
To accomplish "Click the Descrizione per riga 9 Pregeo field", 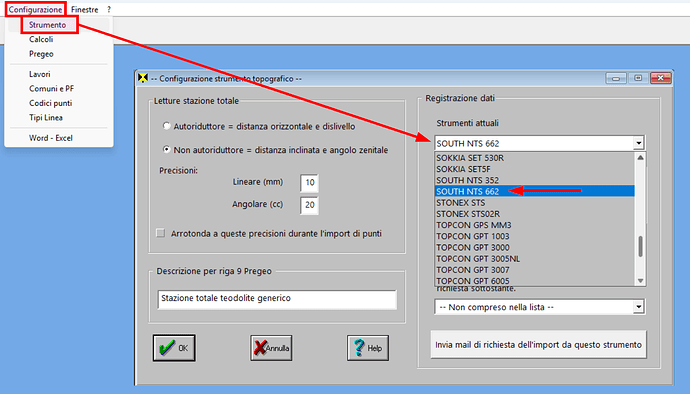I will (x=277, y=299).
